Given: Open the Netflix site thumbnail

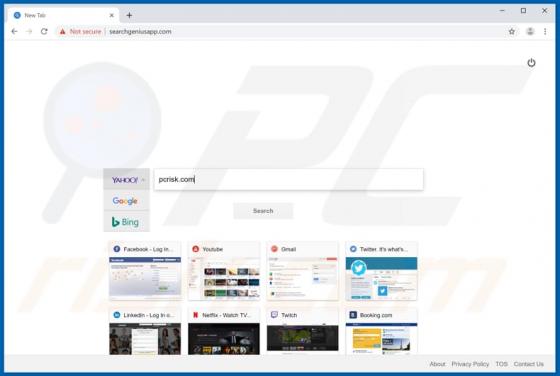Looking at the screenshot, I should (x=224, y=339).
